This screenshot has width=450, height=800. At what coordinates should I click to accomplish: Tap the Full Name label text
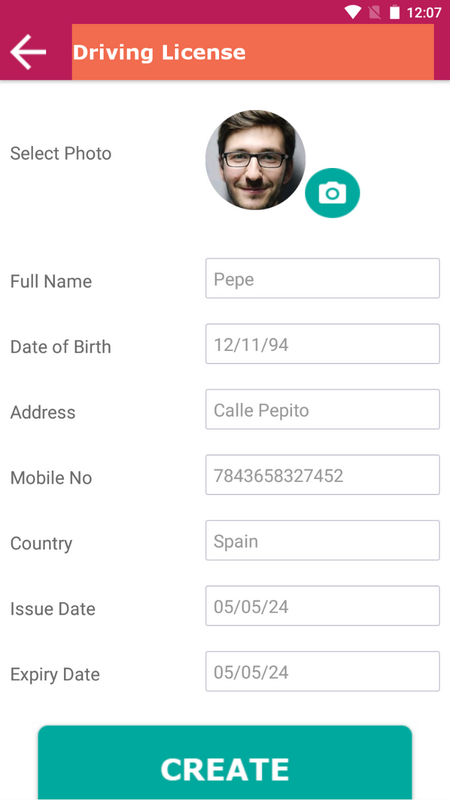tap(51, 281)
